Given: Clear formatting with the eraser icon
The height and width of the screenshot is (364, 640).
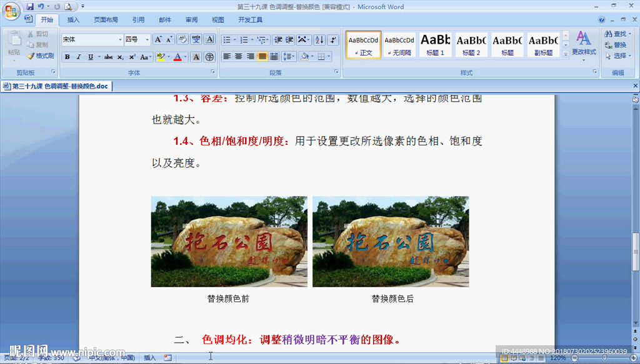Looking at the screenshot, I should 182,39.
